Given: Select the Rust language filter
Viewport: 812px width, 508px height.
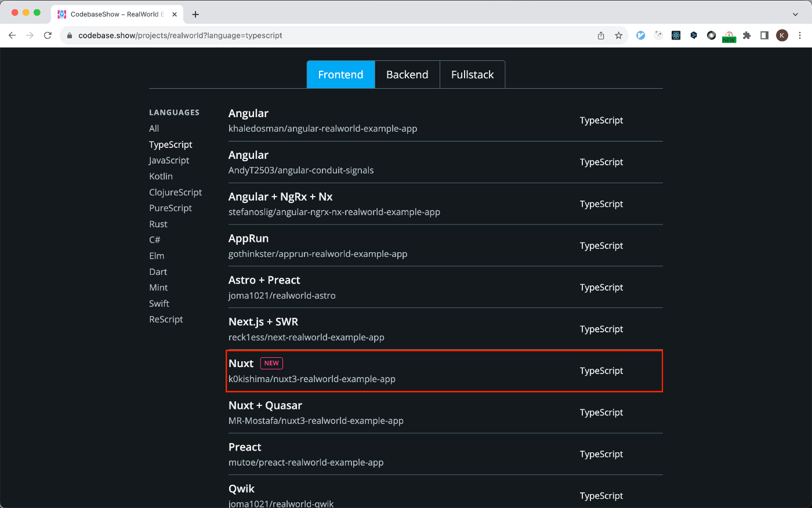Looking at the screenshot, I should click(x=158, y=224).
